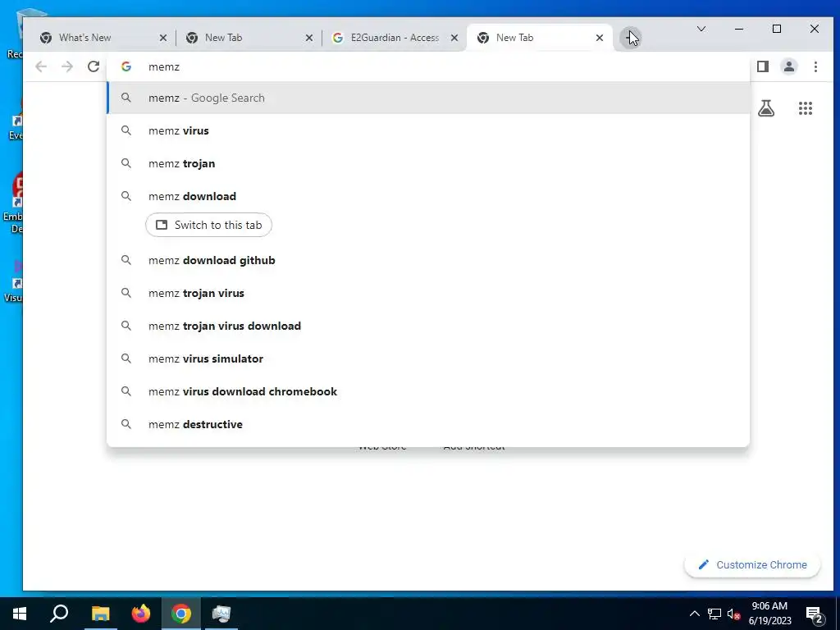Open Windows taskbar search
This screenshot has width=840, height=630.
click(59, 614)
